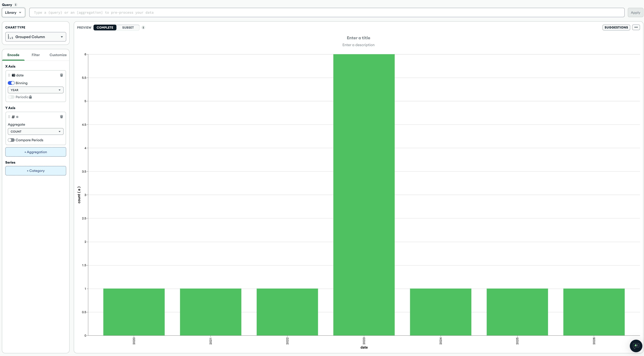Screen dimensions: 644x356
Task: Open the three-dots more options menu
Action: click(x=636, y=27)
